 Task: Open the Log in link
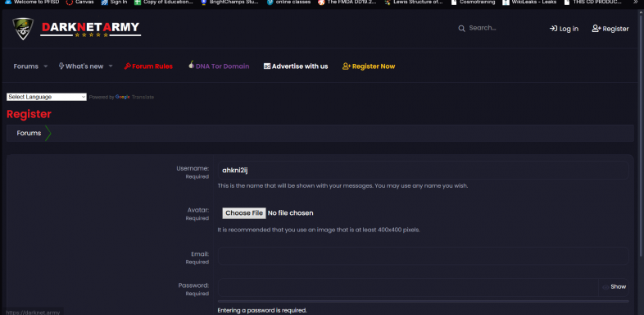pyautogui.click(x=564, y=29)
